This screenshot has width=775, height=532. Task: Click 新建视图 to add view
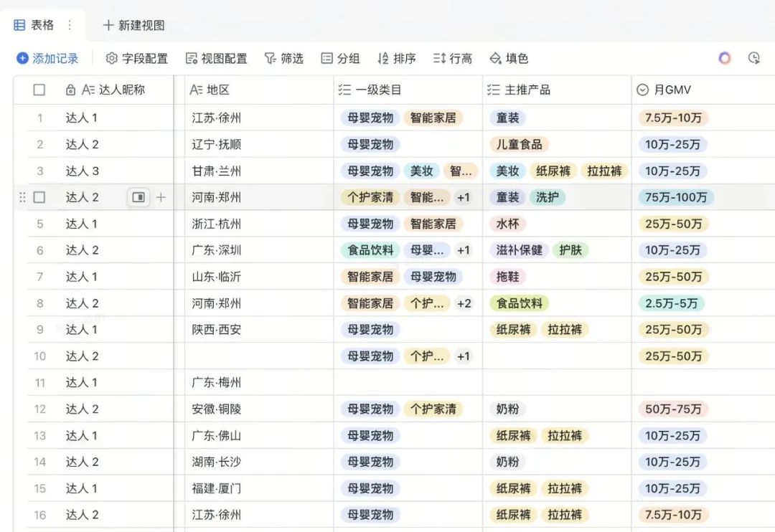(134, 25)
